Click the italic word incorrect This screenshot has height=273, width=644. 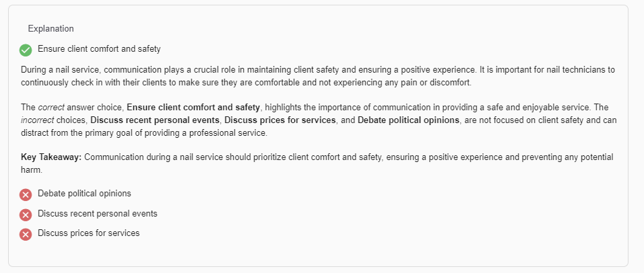click(38, 120)
